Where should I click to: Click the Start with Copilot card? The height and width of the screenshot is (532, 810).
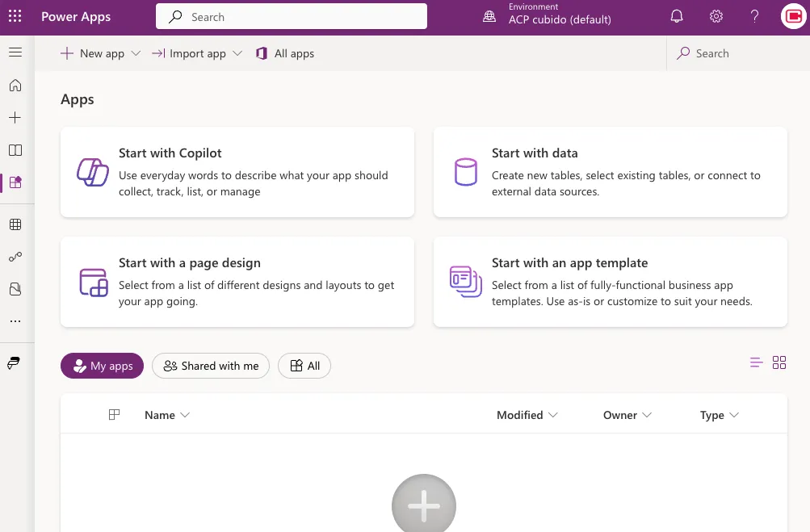point(237,172)
